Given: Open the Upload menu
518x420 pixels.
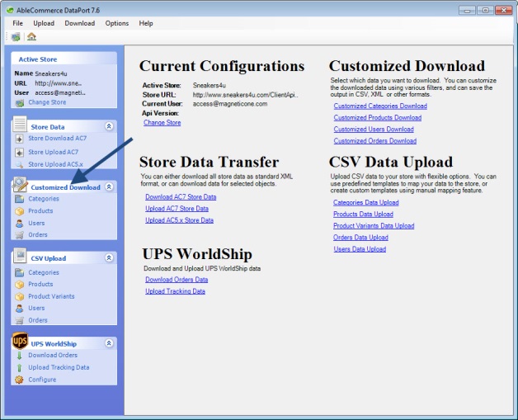Looking at the screenshot, I should (44, 23).
